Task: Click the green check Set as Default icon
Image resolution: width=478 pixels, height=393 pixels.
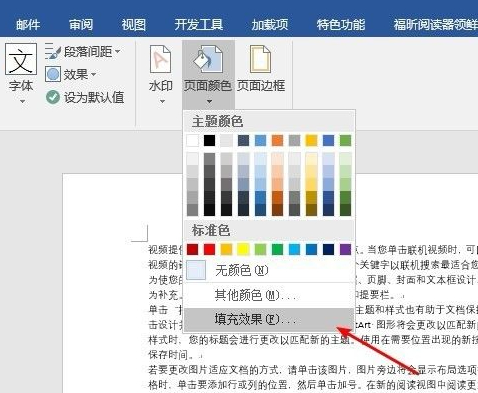Action: tap(53, 97)
